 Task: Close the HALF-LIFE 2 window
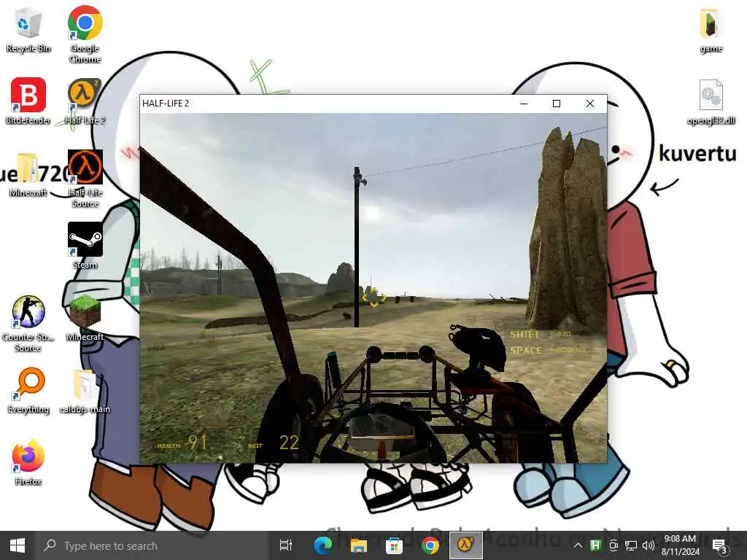click(x=589, y=104)
